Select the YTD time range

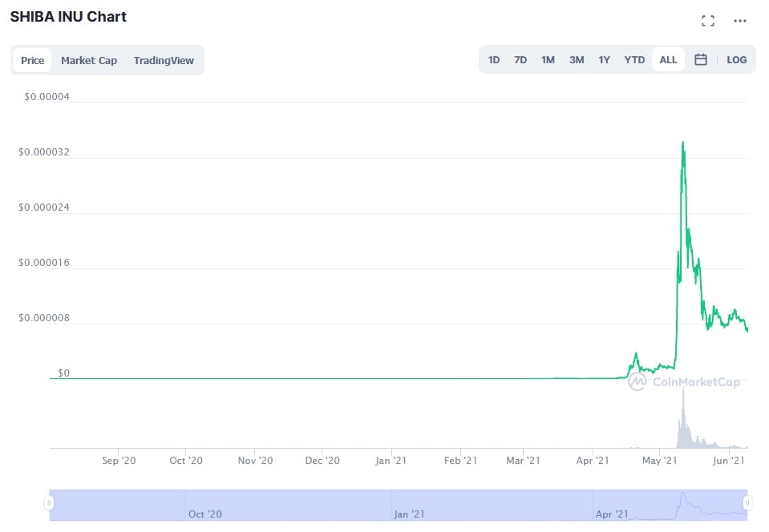coord(634,60)
